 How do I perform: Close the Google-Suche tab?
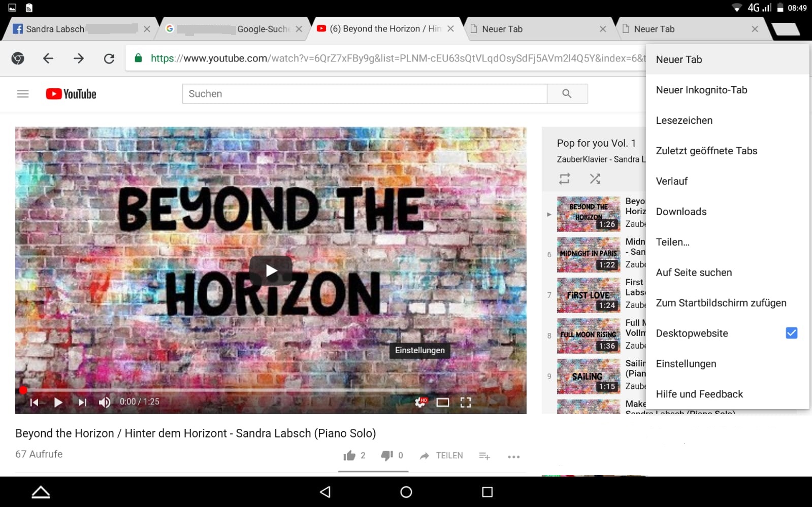[x=299, y=29]
